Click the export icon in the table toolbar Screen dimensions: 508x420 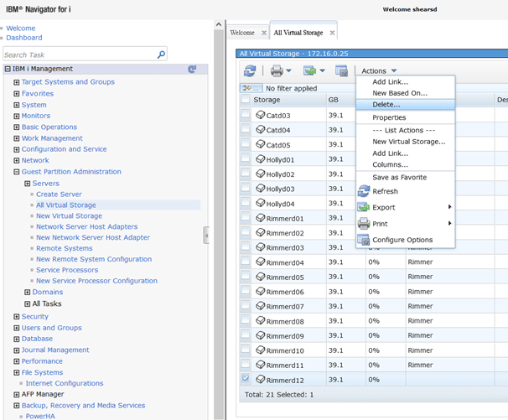point(310,71)
